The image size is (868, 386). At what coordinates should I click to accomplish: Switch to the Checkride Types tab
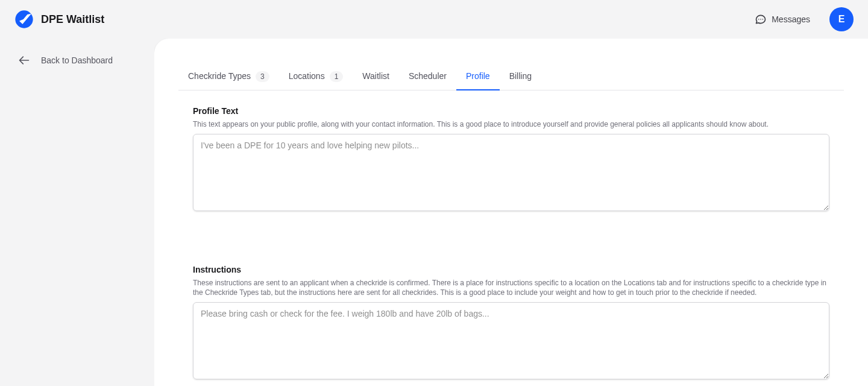tap(219, 76)
